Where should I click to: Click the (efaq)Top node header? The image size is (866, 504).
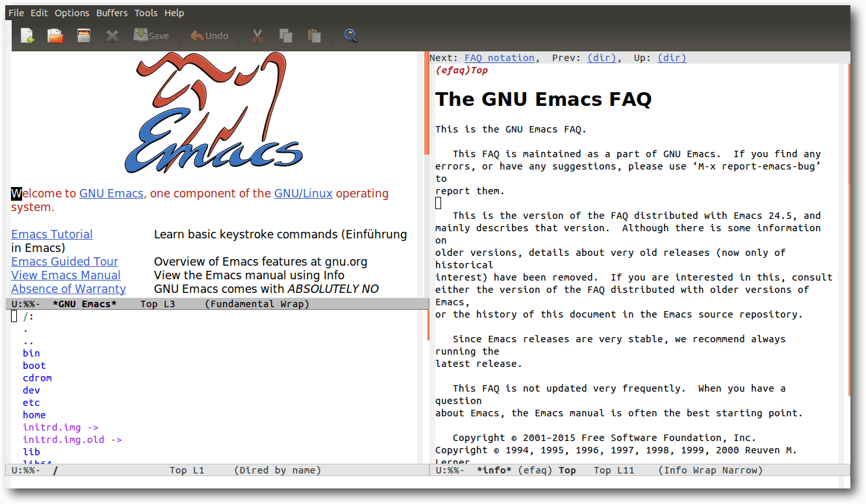pos(461,70)
